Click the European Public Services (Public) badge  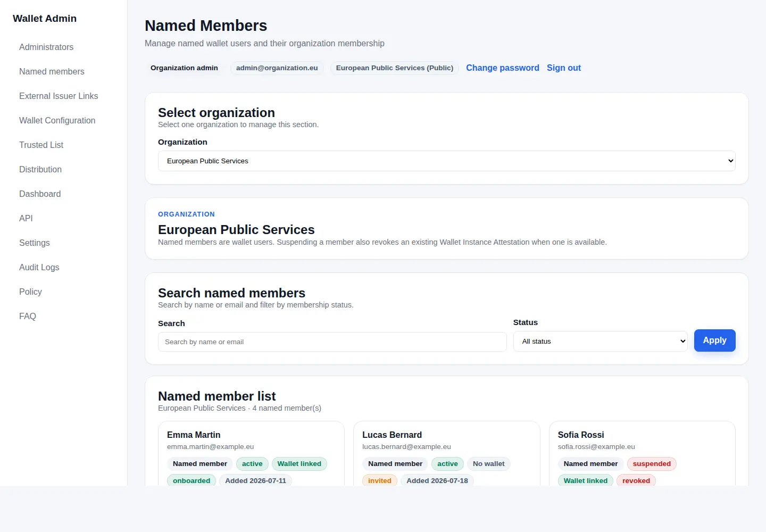coord(395,68)
